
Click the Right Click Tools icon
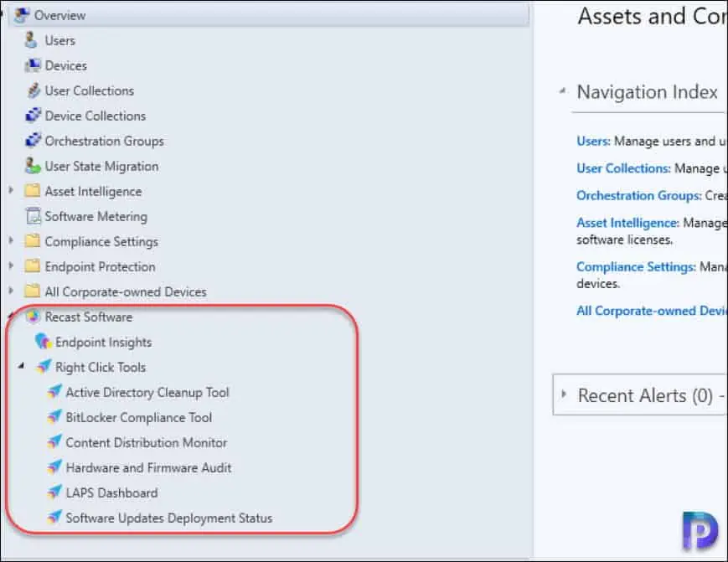(44, 367)
